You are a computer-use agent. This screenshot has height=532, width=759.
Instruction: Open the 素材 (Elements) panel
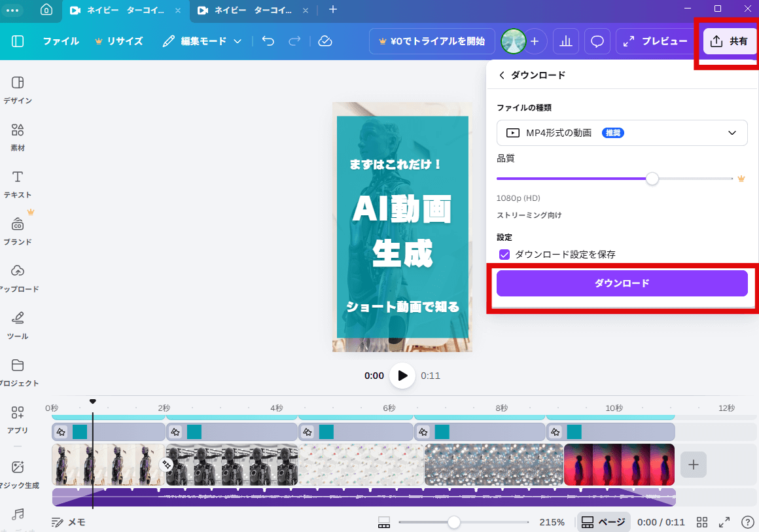[x=18, y=135]
